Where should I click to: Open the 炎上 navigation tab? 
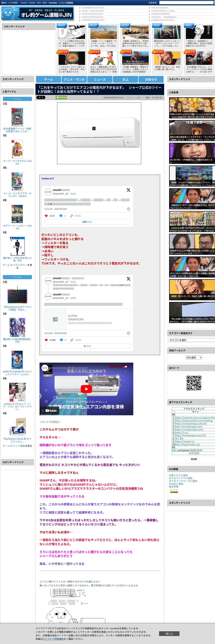(x=125, y=79)
